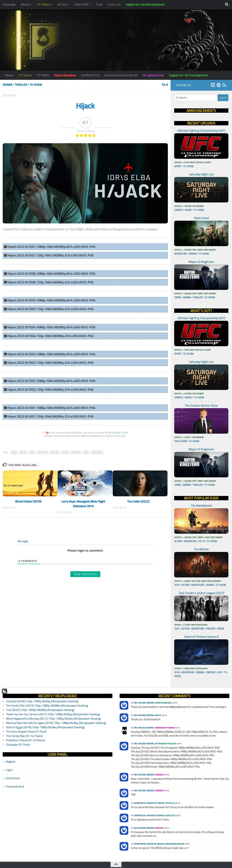Screen dimensions: 232x868
Task: Click the sidebar Search button
Action: 223,98
